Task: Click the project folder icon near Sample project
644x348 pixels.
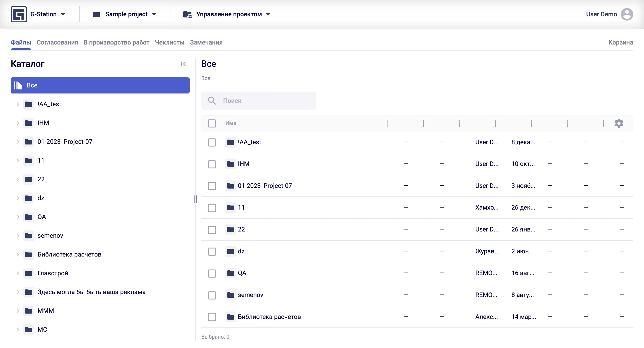Action: (x=96, y=14)
